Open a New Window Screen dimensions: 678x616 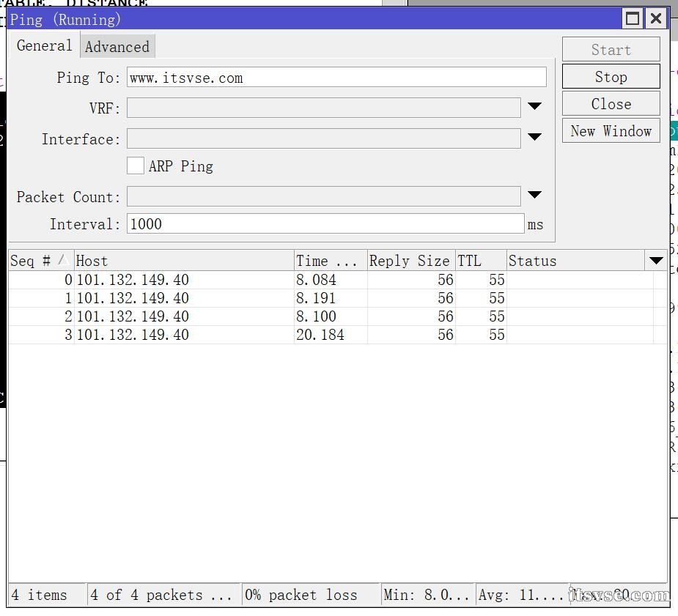611,131
